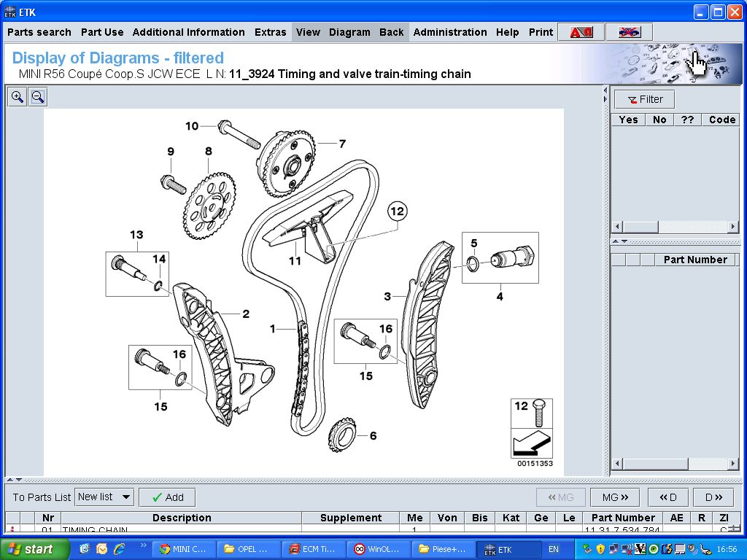This screenshot has height=560, width=747.
Task: Click the red A toolbar icon
Action: coord(581,32)
